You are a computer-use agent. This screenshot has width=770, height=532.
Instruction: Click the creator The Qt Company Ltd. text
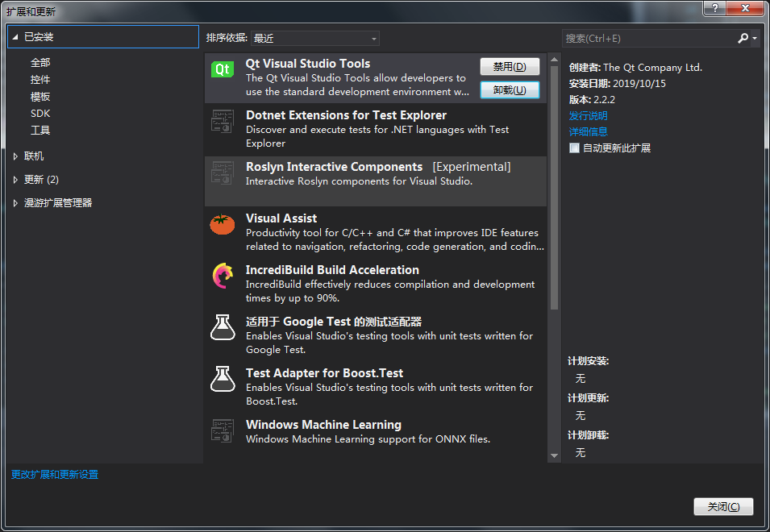652,68
